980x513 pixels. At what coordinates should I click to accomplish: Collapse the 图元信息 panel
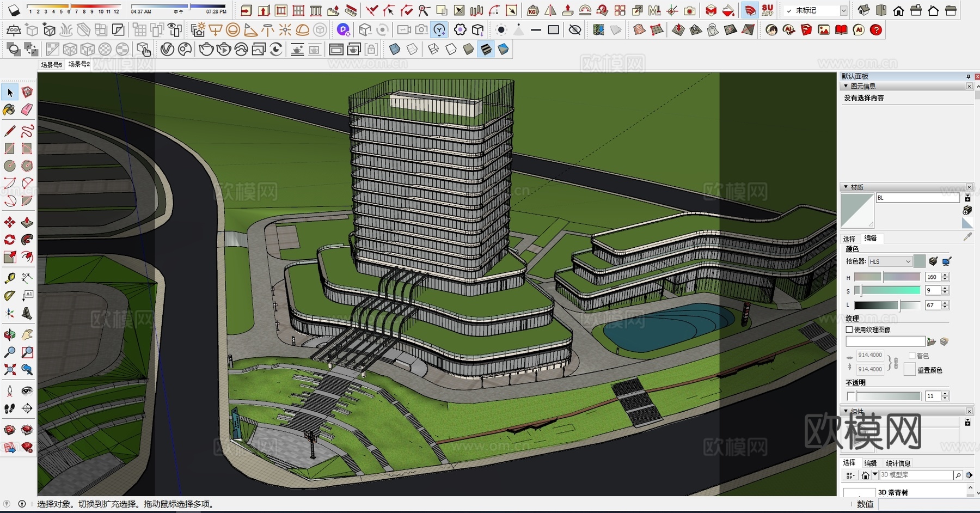pos(846,86)
